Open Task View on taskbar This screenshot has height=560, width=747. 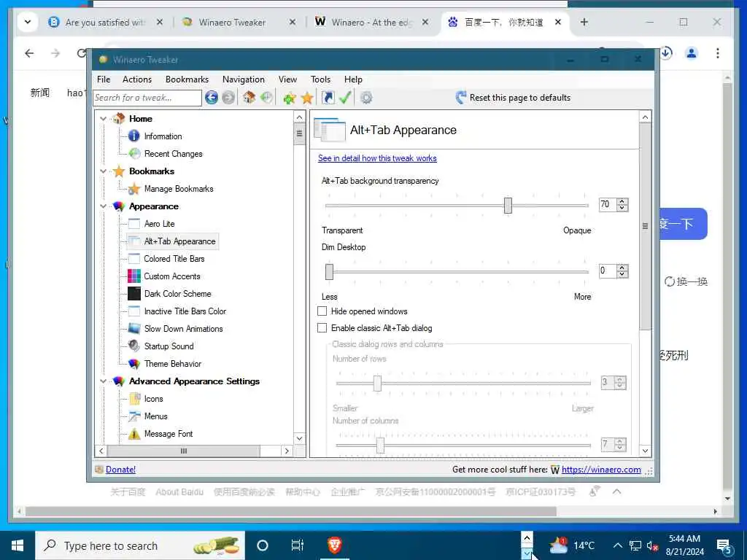(298, 545)
